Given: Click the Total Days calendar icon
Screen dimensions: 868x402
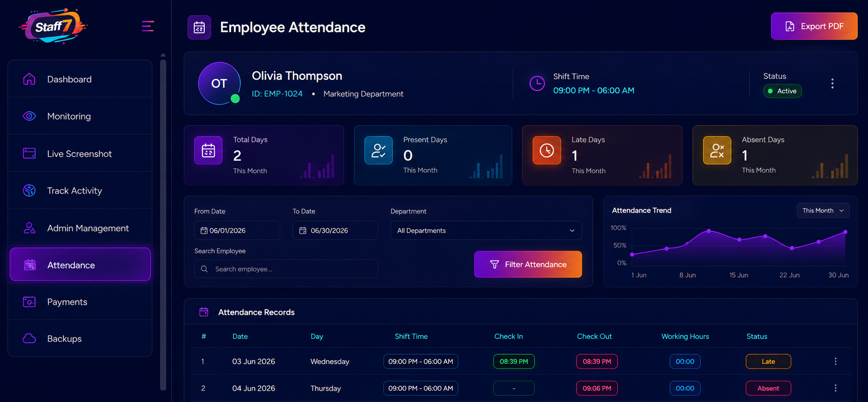Looking at the screenshot, I should (209, 150).
